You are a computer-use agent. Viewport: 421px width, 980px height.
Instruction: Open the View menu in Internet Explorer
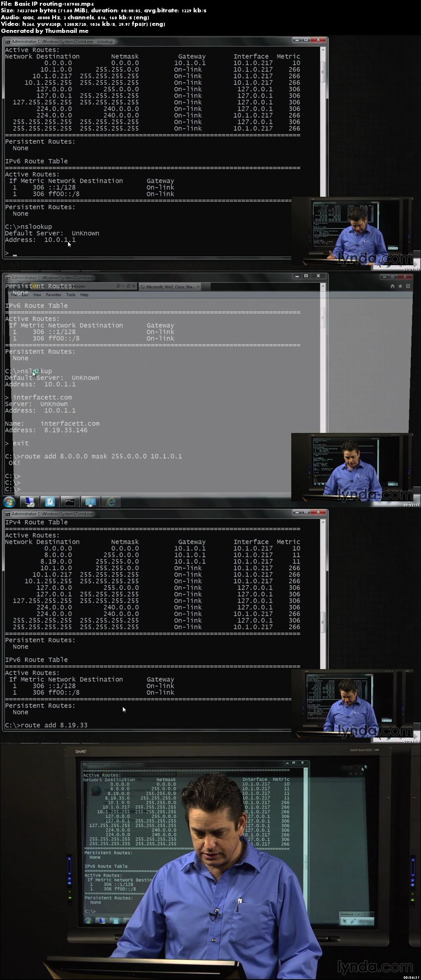click(37, 295)
